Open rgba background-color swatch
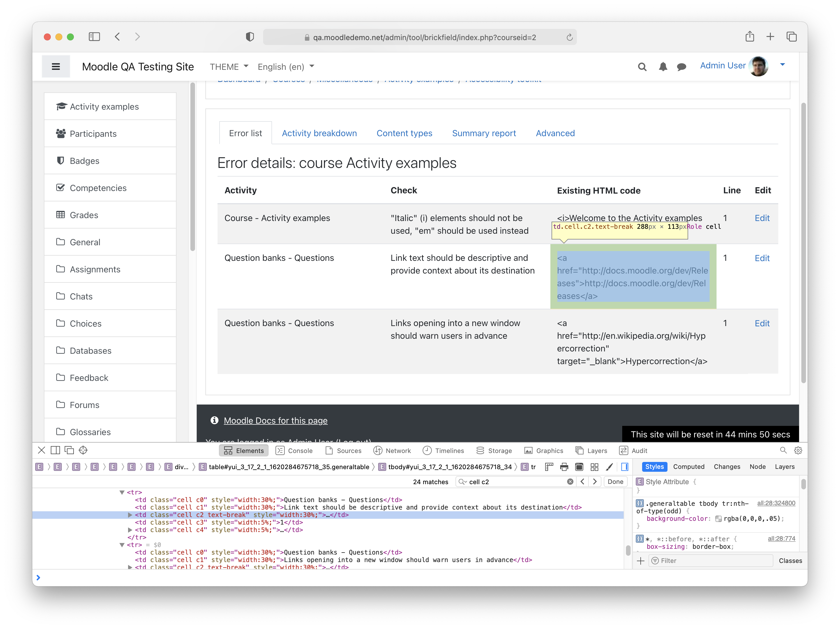Screen dimensions: 840x629 coord(719,519)
